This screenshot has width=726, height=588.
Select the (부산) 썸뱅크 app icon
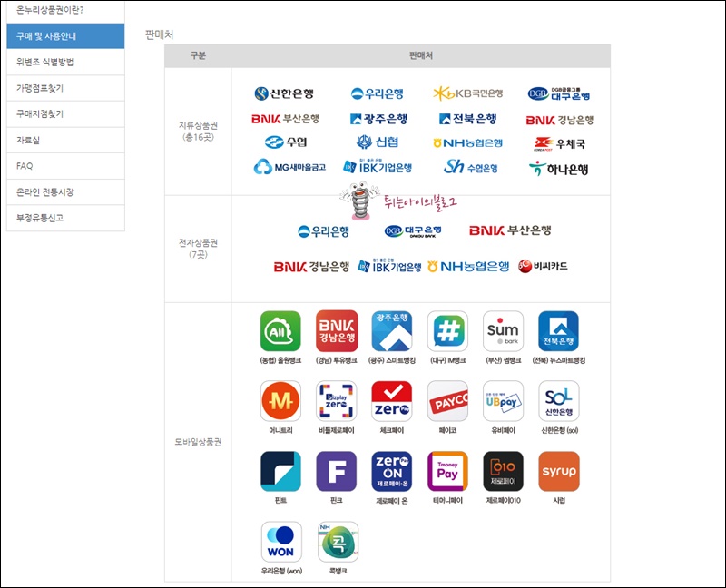pos(504,331)
